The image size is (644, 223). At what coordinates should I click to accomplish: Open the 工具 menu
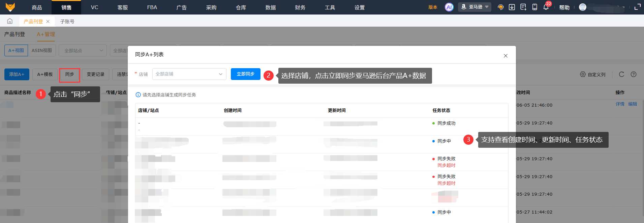click(330, 7)
